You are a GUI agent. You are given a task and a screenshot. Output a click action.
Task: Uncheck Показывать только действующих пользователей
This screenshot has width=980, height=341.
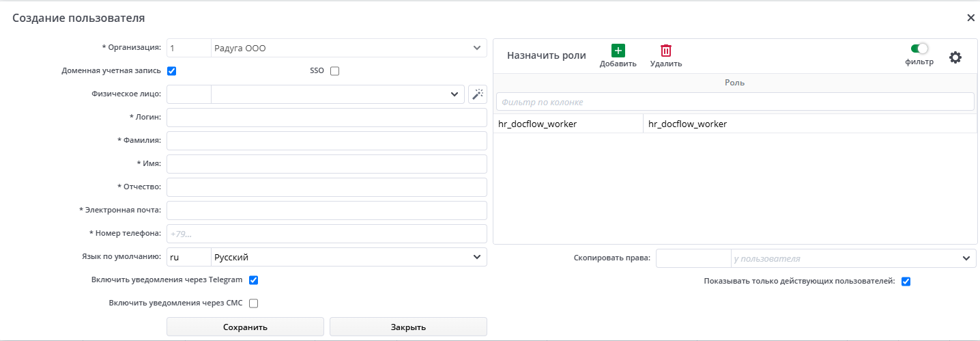pyautogui.click(x=906, y=281)
